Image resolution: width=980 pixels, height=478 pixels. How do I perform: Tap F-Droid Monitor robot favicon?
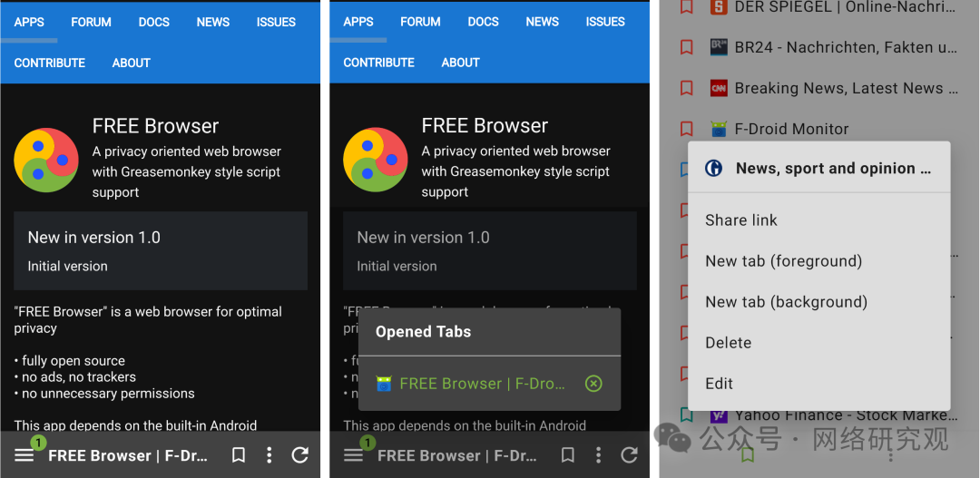pos(719,129)
